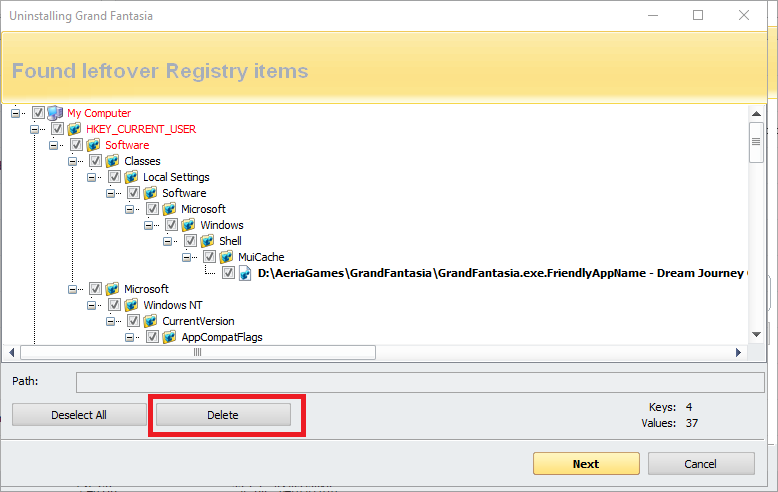Click the horizontal scrollbar thumb

tap(198, 352)
